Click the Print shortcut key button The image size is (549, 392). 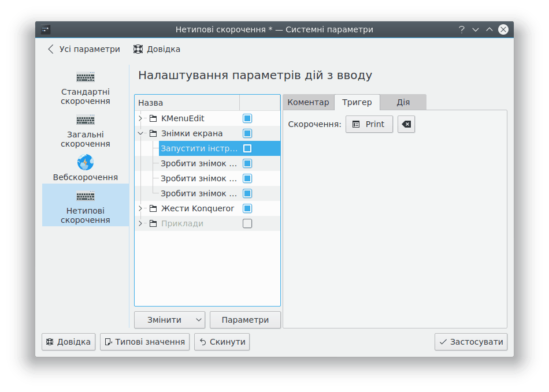click(369, 124)
